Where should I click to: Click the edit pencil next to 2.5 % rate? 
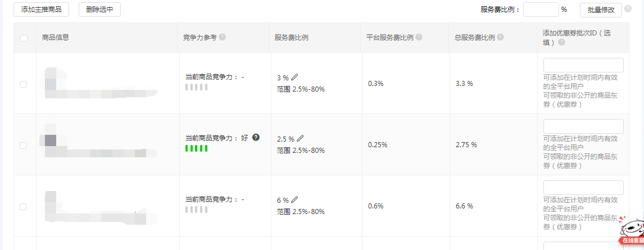pyautogui.click(x=300, y=138)
